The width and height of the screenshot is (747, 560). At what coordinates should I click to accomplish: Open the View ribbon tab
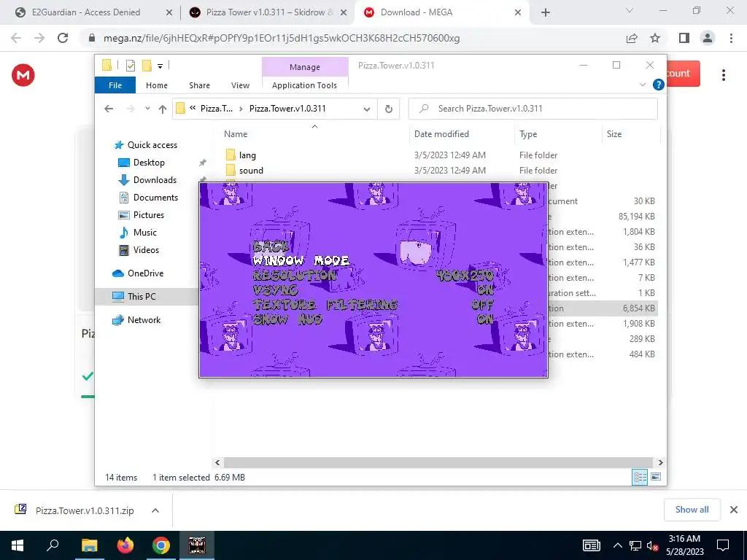click(x=240, y=85)
